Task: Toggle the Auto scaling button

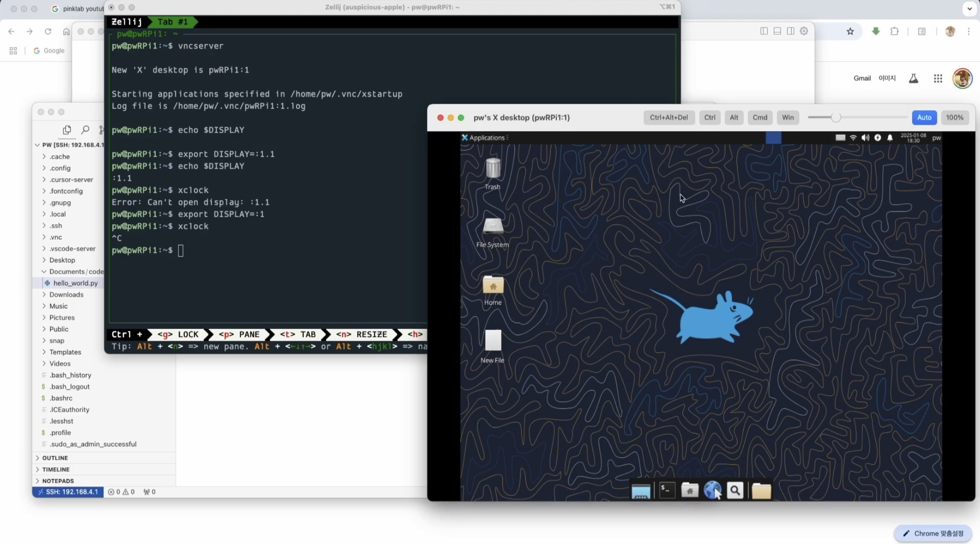Action: (x=924, y=117)
